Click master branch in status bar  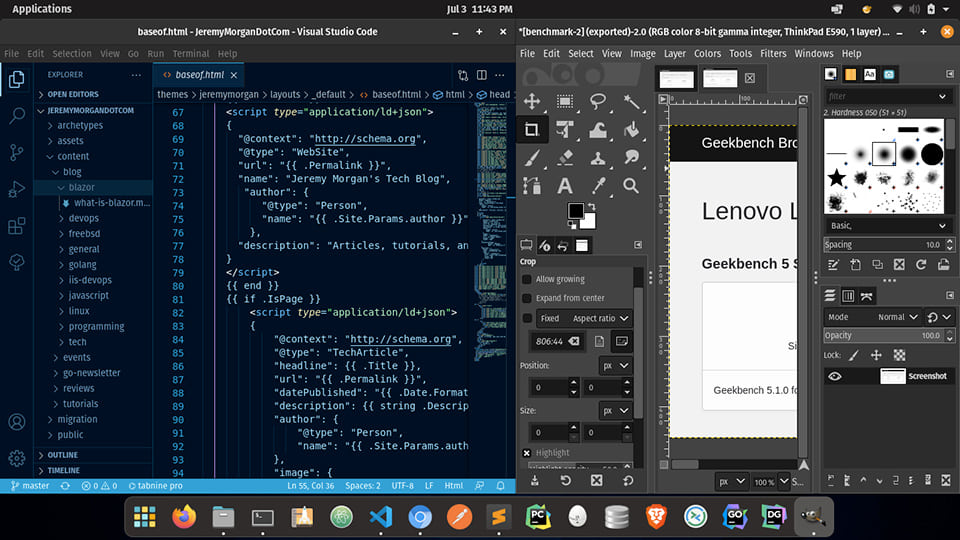[x=30, y=486]
